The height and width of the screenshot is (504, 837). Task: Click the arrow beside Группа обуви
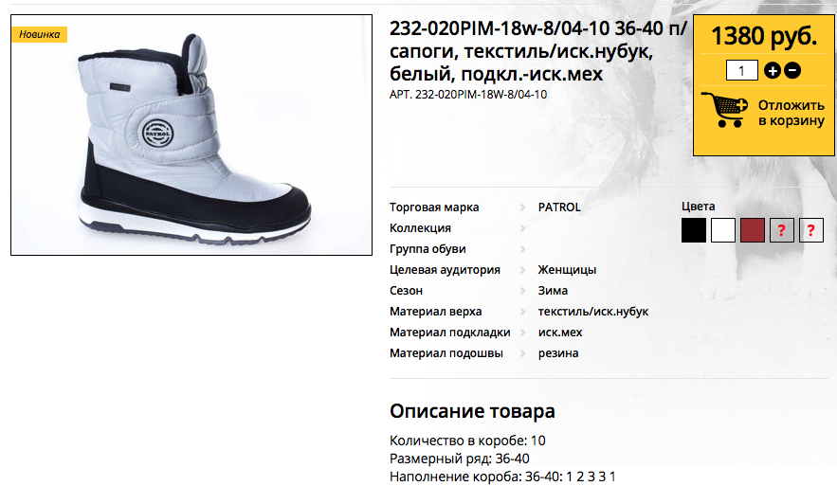point(522,249)
